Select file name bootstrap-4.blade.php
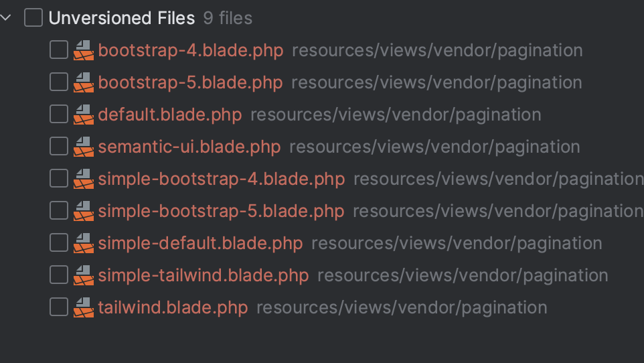Image resolution: width=644 pixels, height=363 pixels. [191, 50]
